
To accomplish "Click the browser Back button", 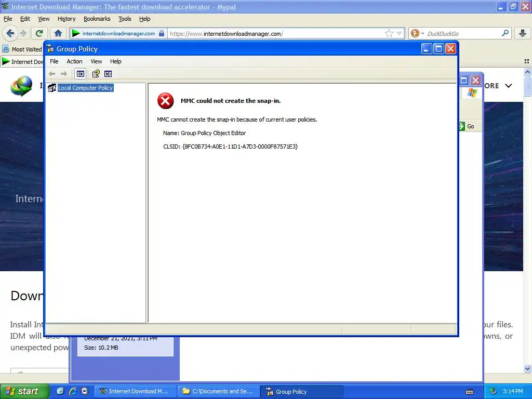I will coord(10,33).
